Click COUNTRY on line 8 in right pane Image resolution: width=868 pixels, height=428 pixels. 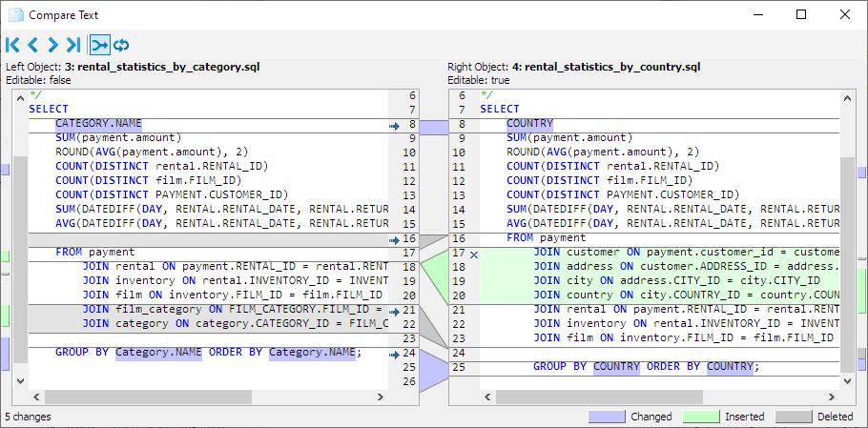(529, 124)
